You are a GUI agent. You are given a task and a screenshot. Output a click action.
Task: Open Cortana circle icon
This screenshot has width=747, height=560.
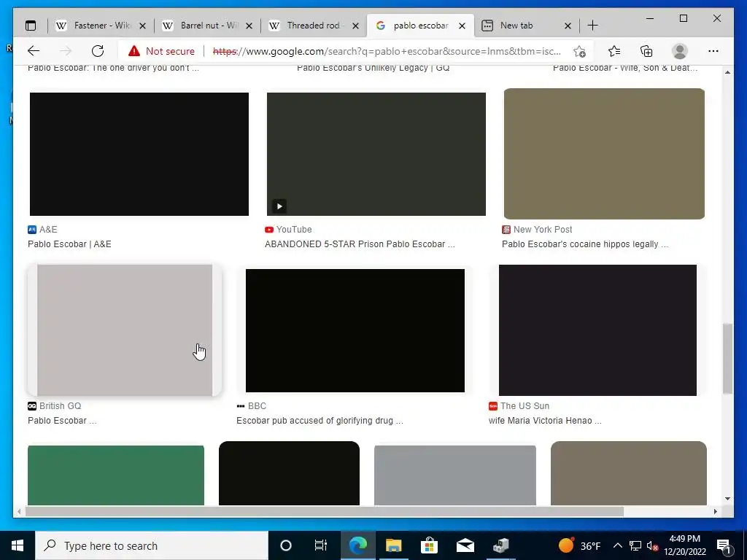point(286,545)
